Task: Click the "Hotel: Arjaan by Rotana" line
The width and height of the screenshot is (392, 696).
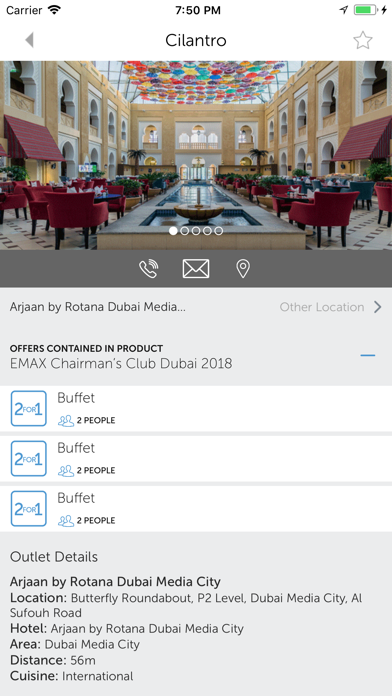Action: click(127, 629)
